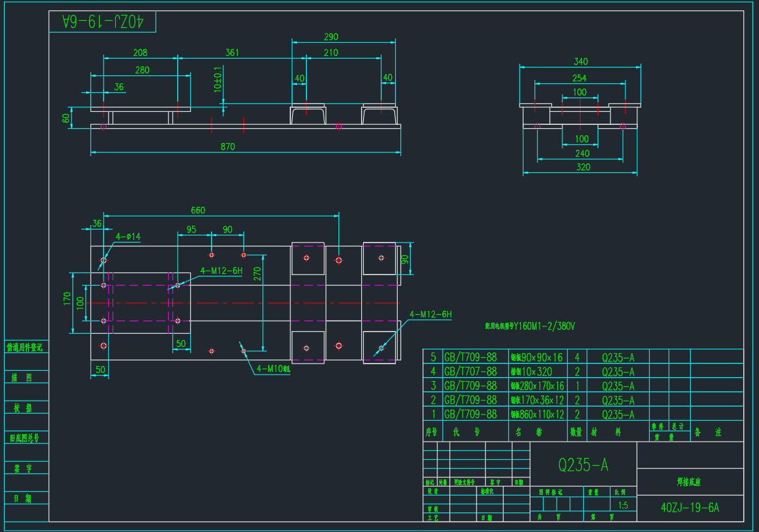Click the 870 overall length dimension
Viewport: 759px width, 532px height.
(x=227, y=147)
